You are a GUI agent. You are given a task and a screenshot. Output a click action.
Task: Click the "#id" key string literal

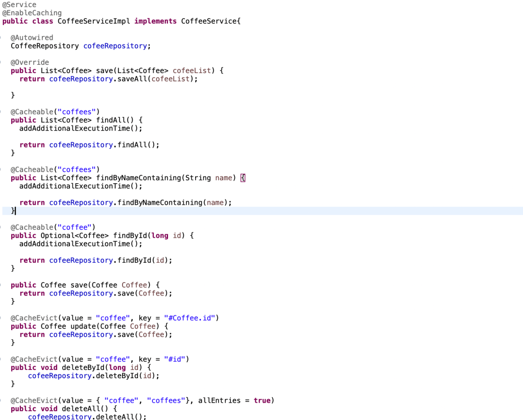[175, 359]
